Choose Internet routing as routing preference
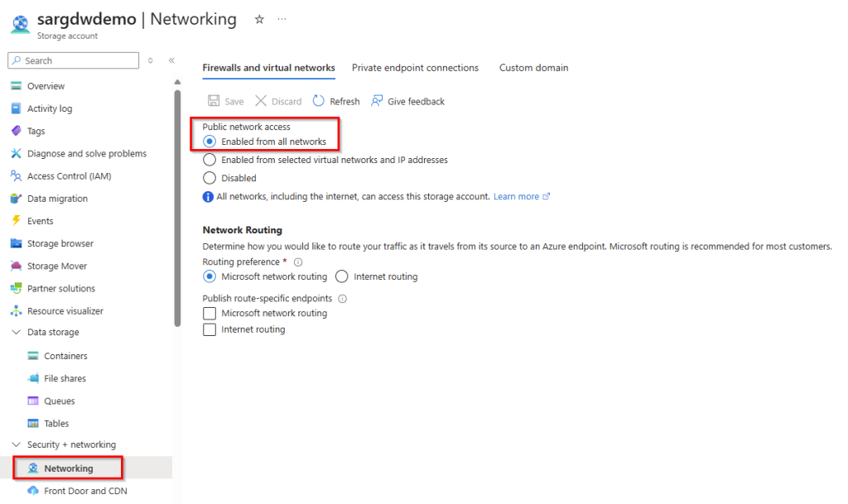The width and height of the screenshot is (848, 504). click(x=341, y=276)
